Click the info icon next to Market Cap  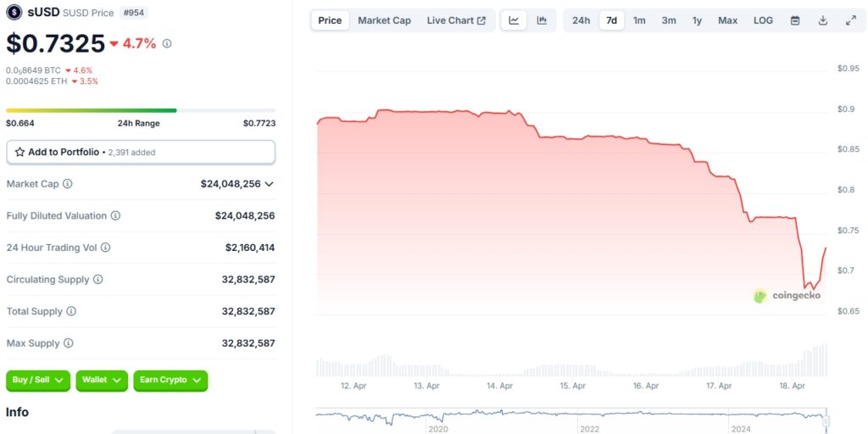click(x=68, y=184)
